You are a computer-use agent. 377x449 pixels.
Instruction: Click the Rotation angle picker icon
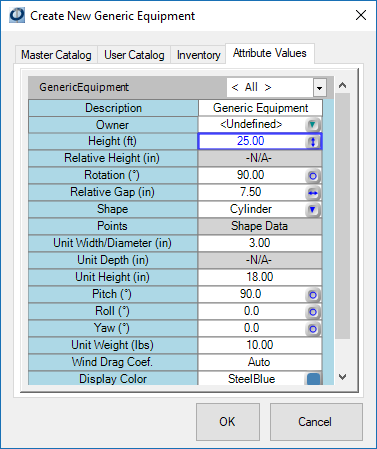coord(313,176)
